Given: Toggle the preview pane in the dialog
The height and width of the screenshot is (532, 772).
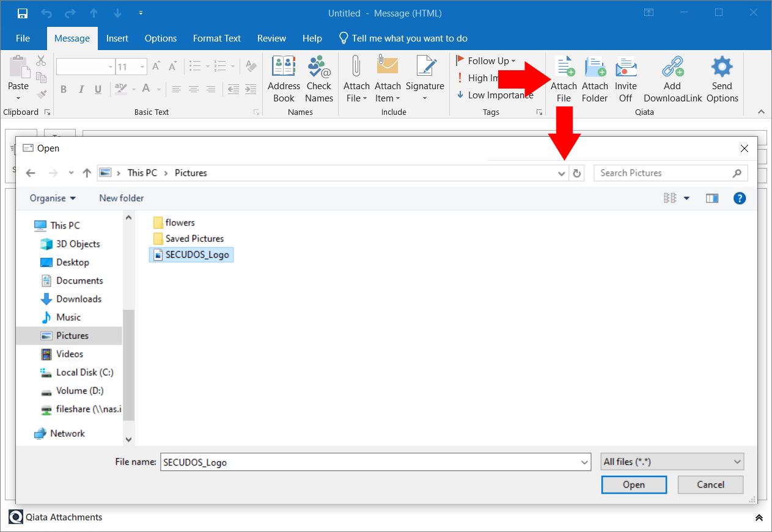Looking at the screenshot, I should click(x=712, y=198).
